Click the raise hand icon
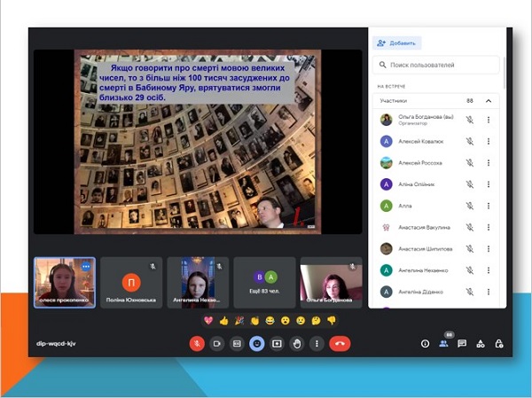 coord(297,344)
